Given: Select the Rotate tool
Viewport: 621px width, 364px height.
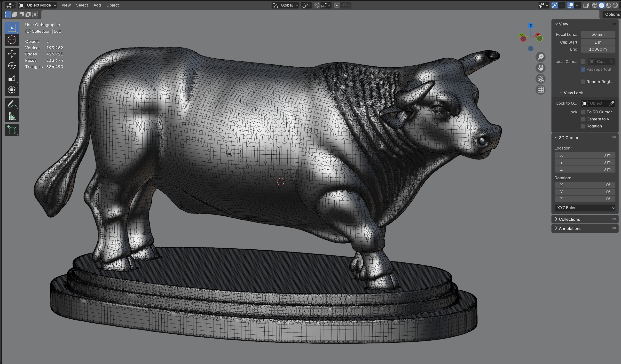Looking at the screenshot, I should [12, 66].
